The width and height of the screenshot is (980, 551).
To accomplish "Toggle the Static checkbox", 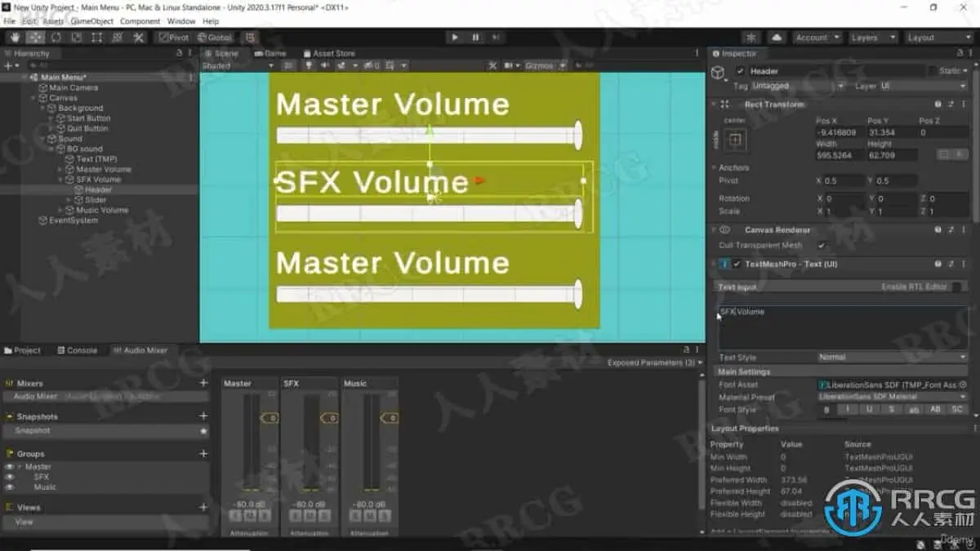I will [x=933, y=71].
